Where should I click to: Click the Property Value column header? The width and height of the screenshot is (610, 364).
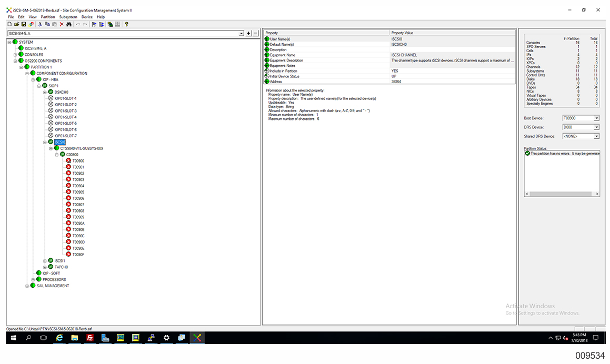click(452, 33)
